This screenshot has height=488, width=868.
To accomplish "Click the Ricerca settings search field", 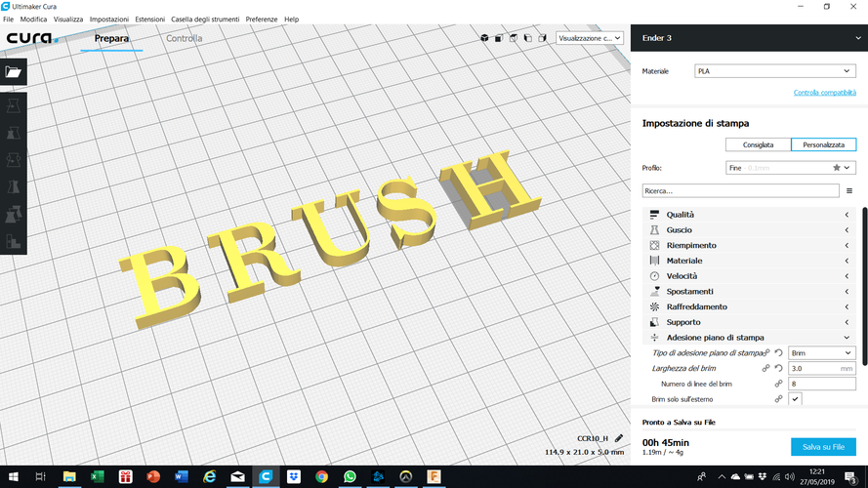I will tap(741, 191).
